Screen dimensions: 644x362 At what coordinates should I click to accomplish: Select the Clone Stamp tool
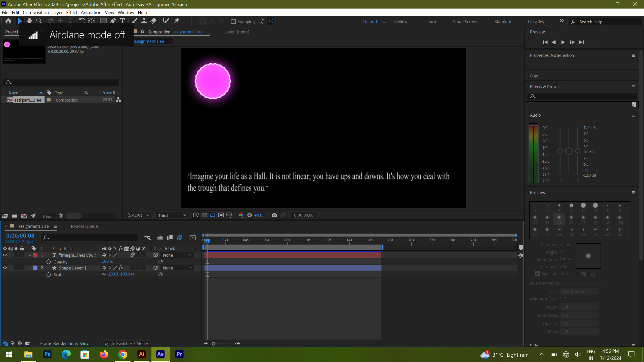point(144,21)
